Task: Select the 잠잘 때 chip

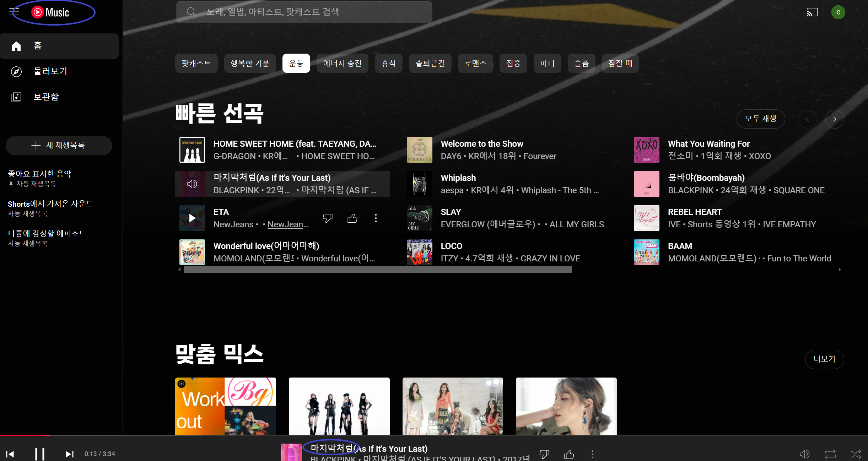Action: pyautogui.click(x=620, y=63)
